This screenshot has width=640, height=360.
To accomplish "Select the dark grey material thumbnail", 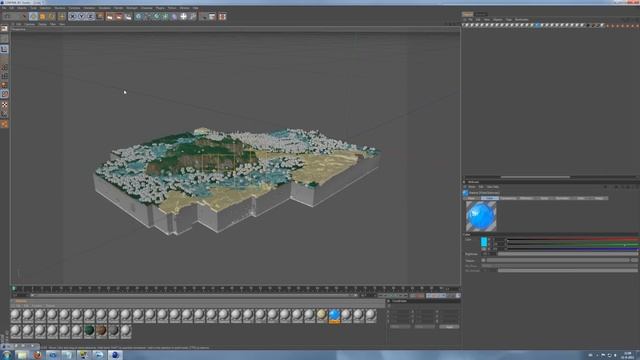I will [x=113, y=331].
